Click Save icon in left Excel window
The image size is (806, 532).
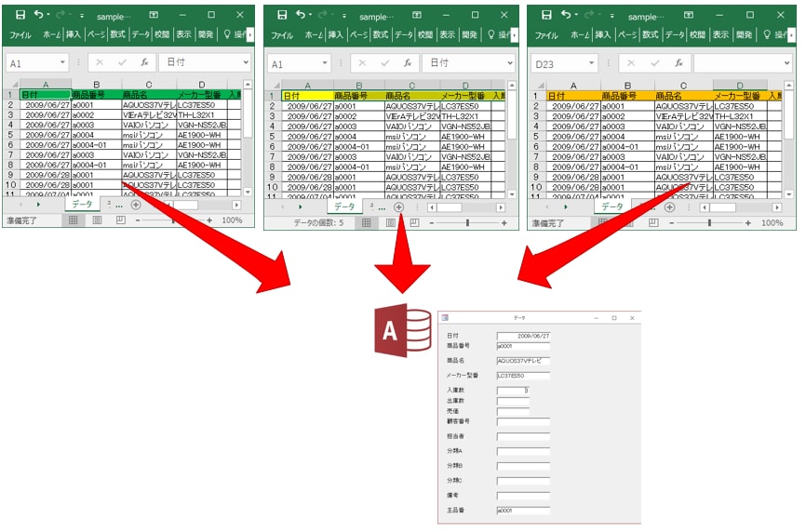pyautogui.click(x=20, y=14)
